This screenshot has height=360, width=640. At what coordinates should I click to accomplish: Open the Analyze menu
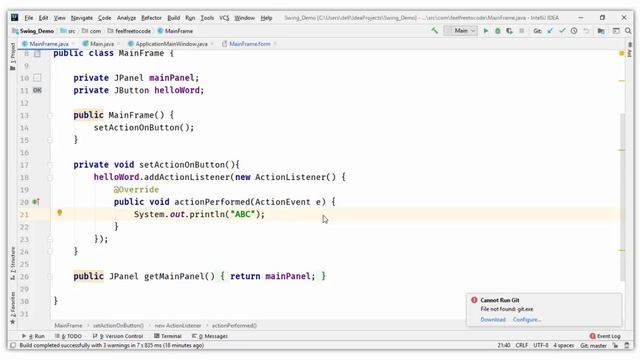pos(126,18)
